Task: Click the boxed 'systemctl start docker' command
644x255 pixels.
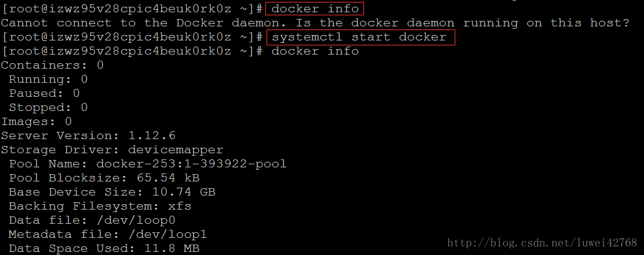Action: pos(360,37)
